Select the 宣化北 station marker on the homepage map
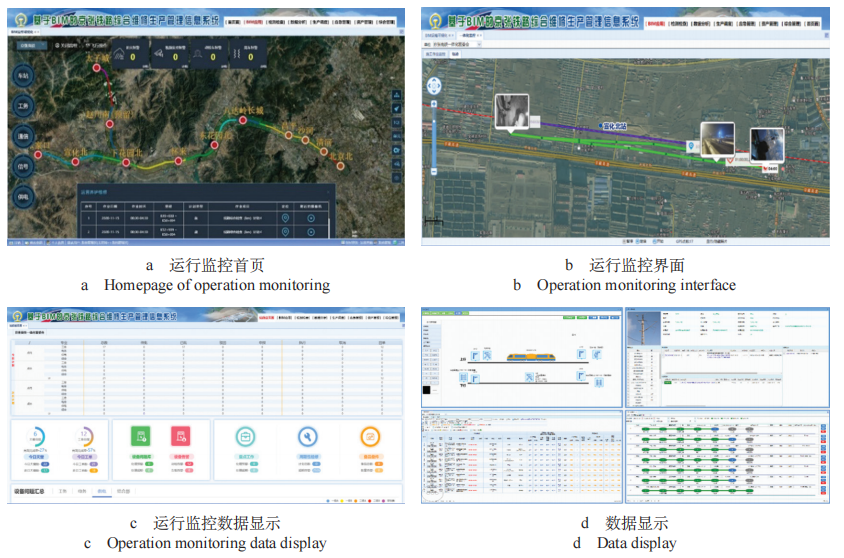 coord(75,161)
